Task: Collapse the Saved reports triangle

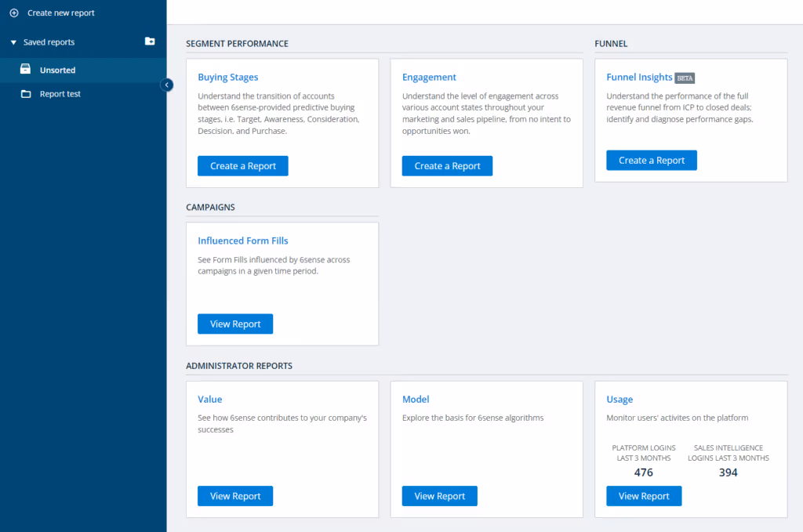Action: pos(13,42)
